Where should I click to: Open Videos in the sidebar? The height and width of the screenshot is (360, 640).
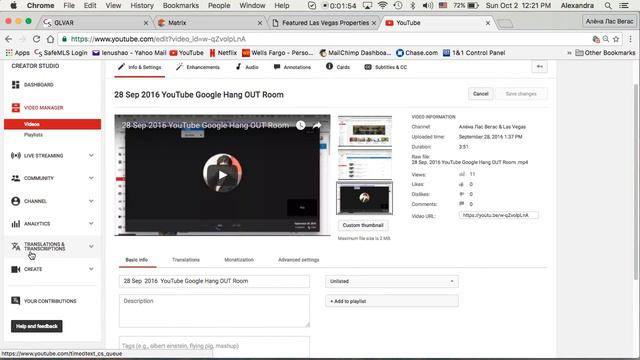point(53,124)
